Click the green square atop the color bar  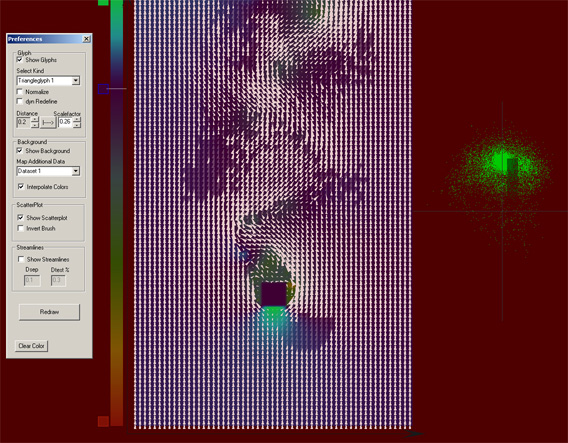103,2
